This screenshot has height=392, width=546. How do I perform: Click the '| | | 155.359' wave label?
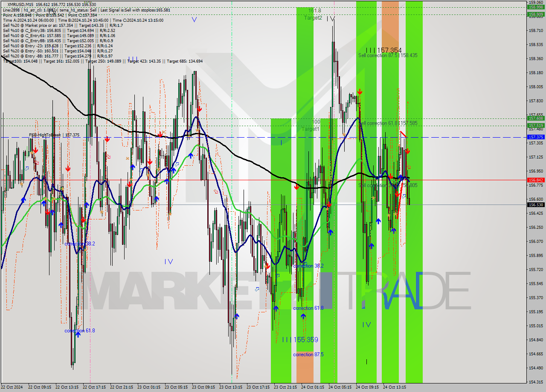(300, 340)
